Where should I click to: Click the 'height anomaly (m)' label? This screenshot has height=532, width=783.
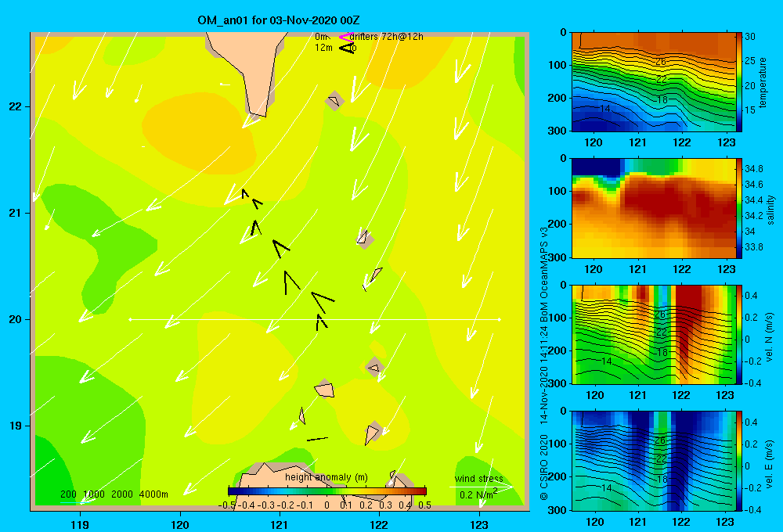point(327,477)
